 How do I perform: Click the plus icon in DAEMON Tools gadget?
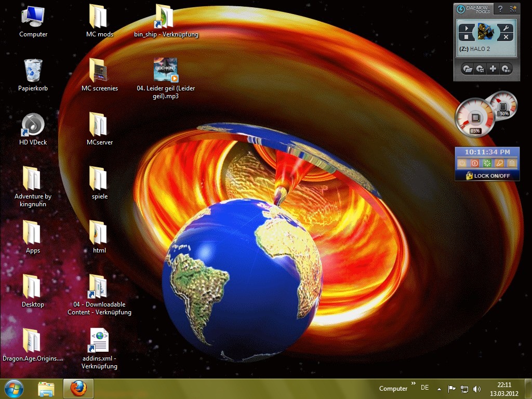pos(493,69)
